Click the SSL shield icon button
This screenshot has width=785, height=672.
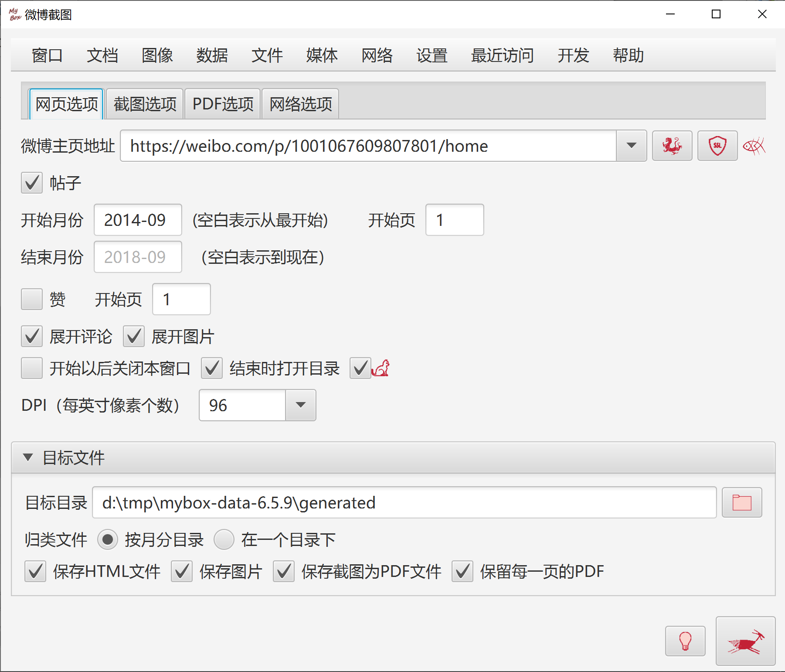tap(717, 146)
